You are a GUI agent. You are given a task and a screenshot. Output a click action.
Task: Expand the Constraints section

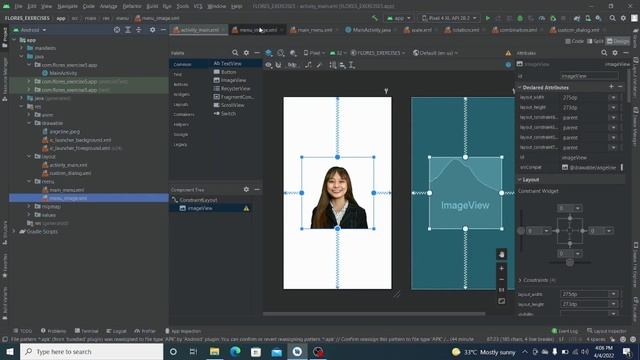pyautogui.click(x=520, y=280)
